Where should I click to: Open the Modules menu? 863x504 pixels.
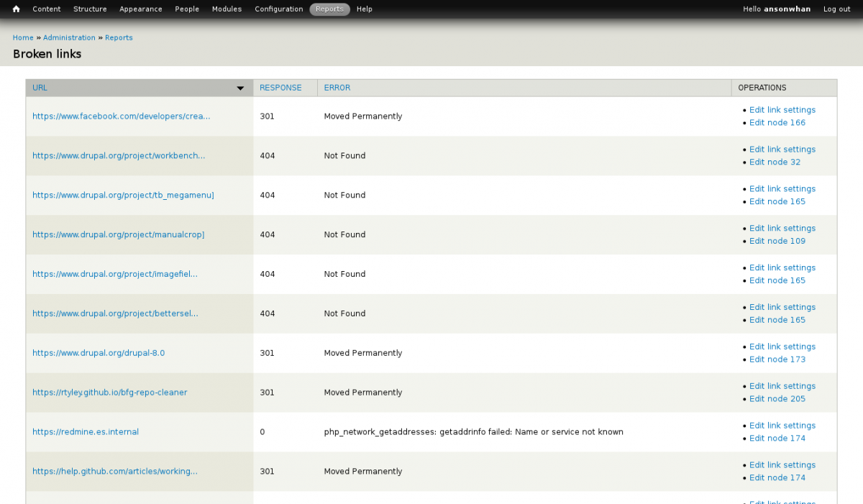227,9
